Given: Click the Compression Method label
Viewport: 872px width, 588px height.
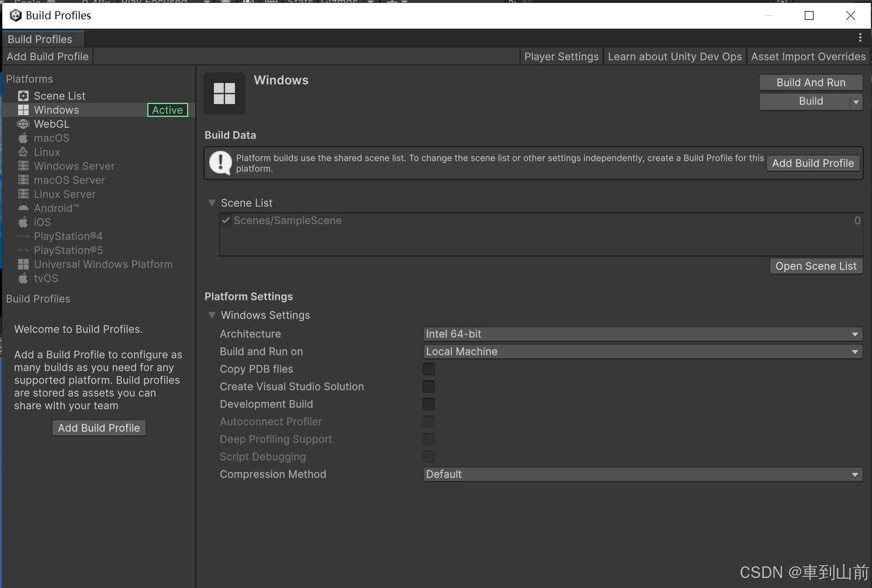Looking at the screenshot, I should coord(273,474).
